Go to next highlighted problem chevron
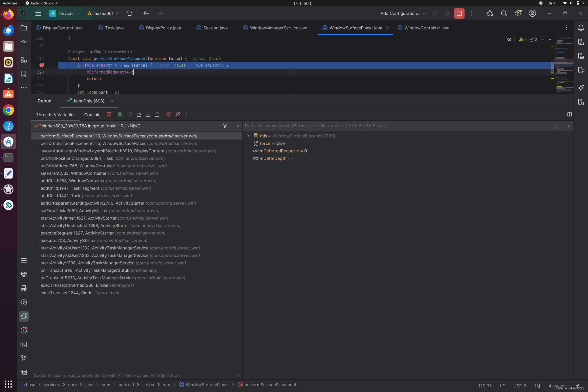This screenshot has height=392, width=588. click(550, 39)
